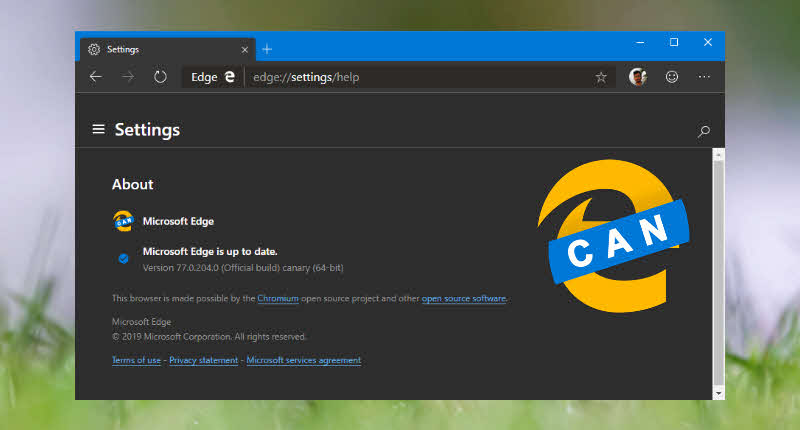Click the scrollbar down arrow
The height and width of the screenshot is (430, 800).
point(718,394)
